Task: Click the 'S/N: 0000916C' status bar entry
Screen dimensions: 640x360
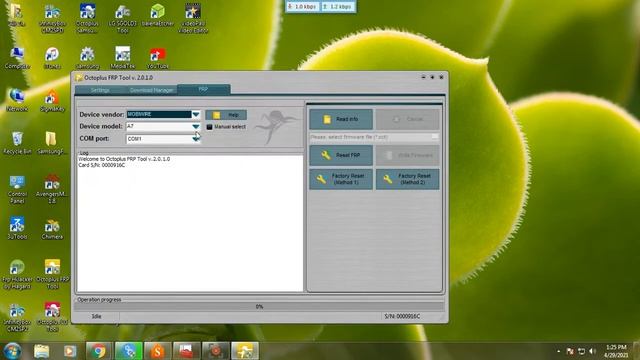Action: [402, 316]
